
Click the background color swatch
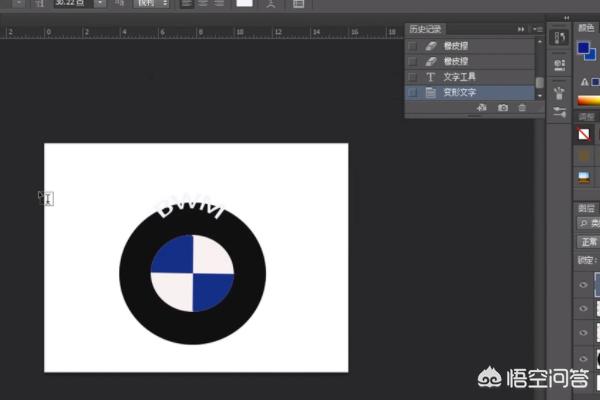[x=592, y=55]
